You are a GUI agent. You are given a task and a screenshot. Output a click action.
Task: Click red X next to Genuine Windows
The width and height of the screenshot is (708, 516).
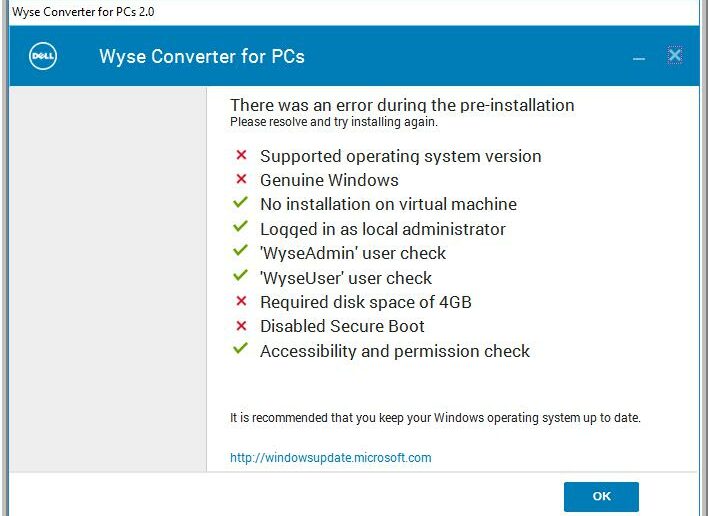[241, 179]
